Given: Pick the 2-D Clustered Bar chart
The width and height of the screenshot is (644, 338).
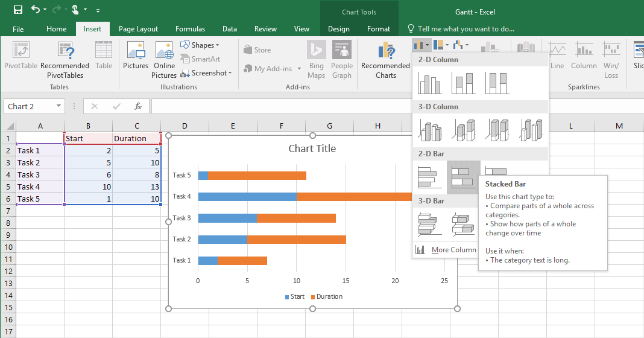Looking at the screenshot, I should pos(429,177).
